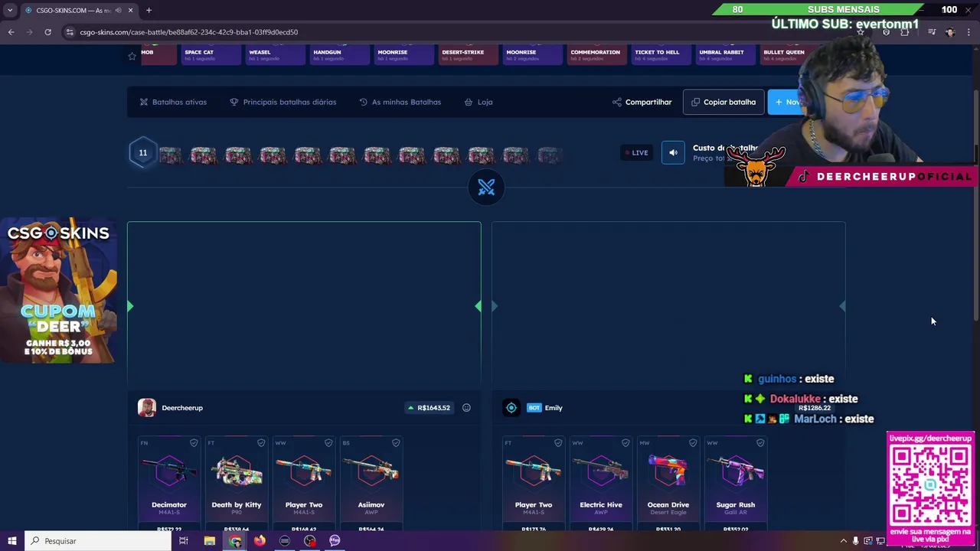Mute battle sound with speaker icon
The image size is (980, 551).
pyautogui.click(x=673, y=152)
